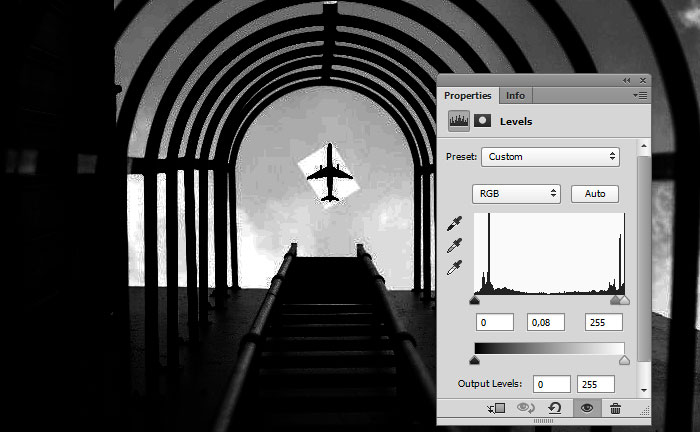The height and width of the screenshot is (432, 700).
Task: Click the input midtone gray slider
Action: pyautogui.click(x=616, y=300)
